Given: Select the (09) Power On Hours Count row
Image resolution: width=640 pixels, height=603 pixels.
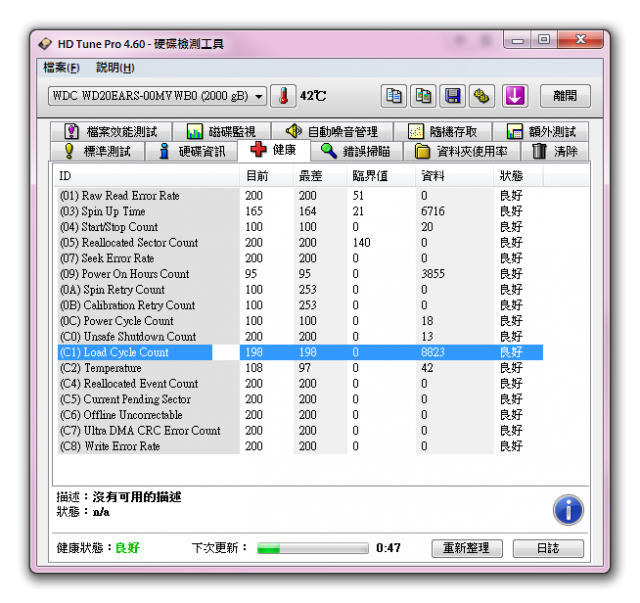Looking at the screenshot, I should [300, 274].
